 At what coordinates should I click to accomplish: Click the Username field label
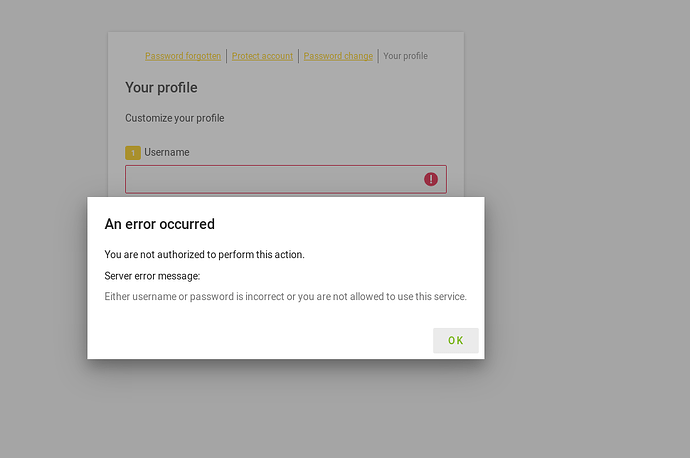[167, 152]
